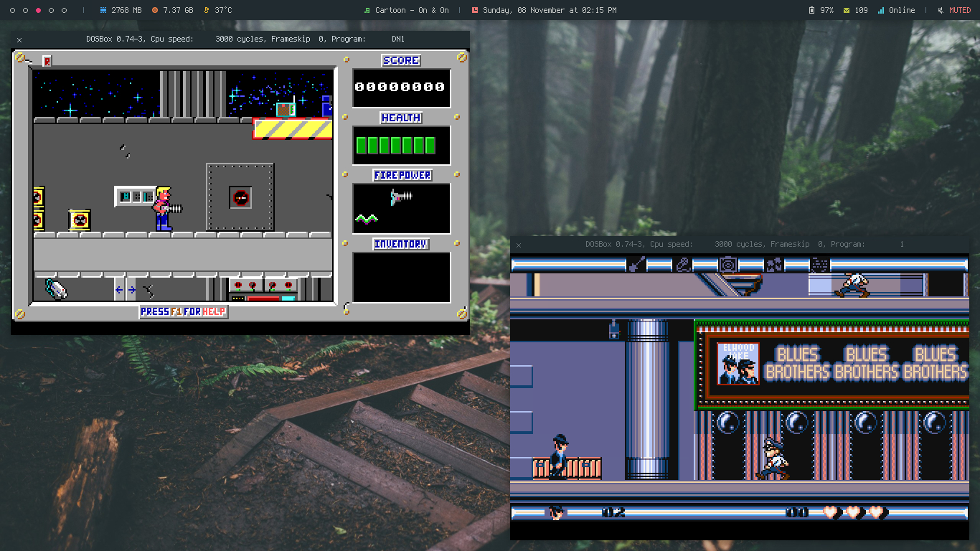Click the Jake face lives icon in bottom status bar

coord(556,512)
